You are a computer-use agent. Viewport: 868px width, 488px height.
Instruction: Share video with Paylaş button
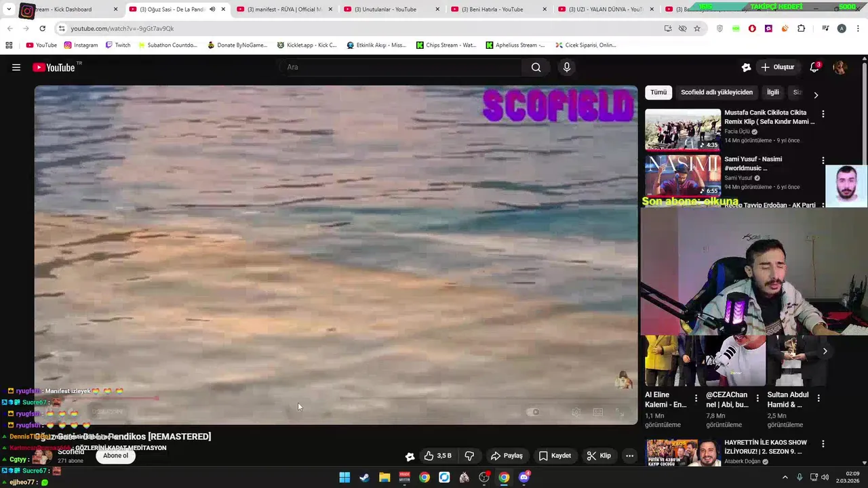(x=507, y=455)
